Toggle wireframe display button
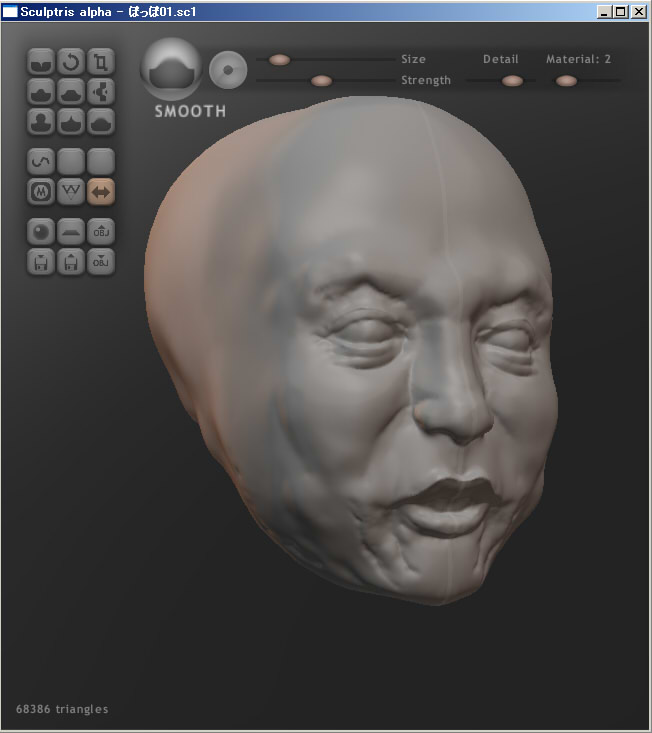This screenshot has width=652, height=733. pyautogui.click(x=71, y=191)
